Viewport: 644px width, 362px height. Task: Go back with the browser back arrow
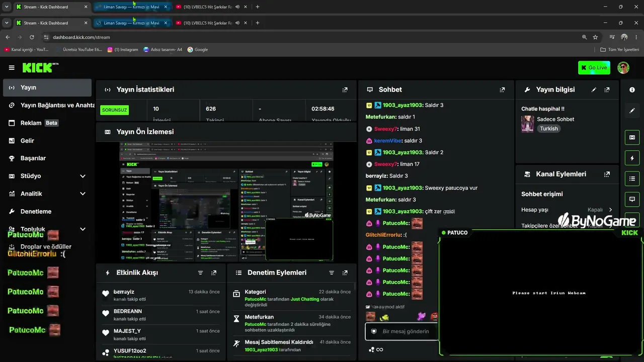click(x=8, y=37)
